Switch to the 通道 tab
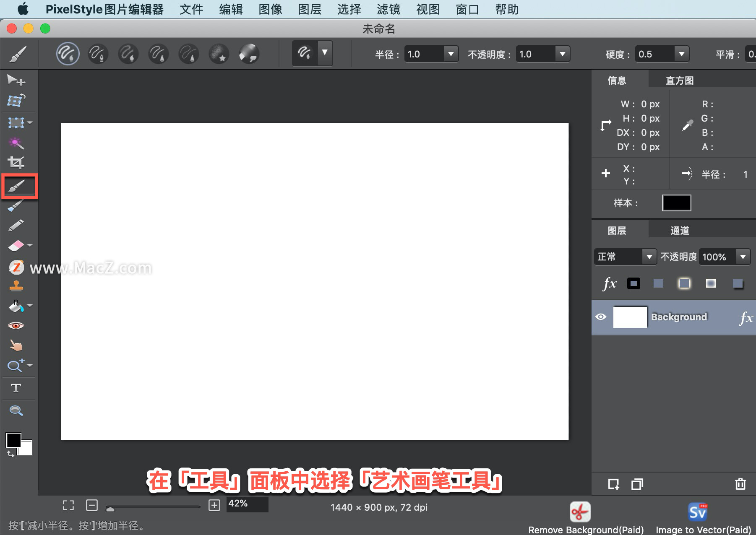This screenshot has width=756, height=535. tap(680, 230)
